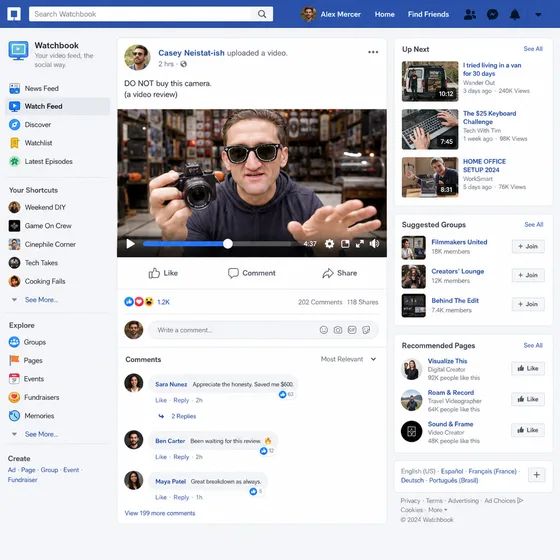
Task: Open HOME OFFICE SETUP 2024 video title
Action: 484,165
